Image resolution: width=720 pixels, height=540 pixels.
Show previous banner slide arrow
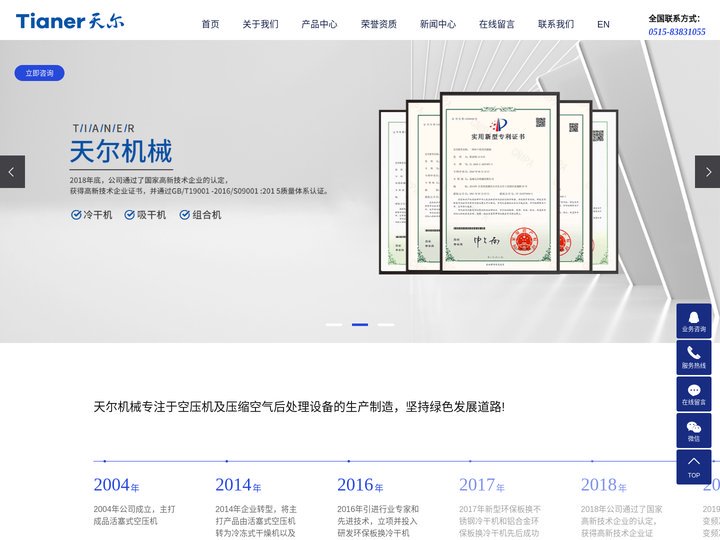pyautogui.click(x=12, y=172)
